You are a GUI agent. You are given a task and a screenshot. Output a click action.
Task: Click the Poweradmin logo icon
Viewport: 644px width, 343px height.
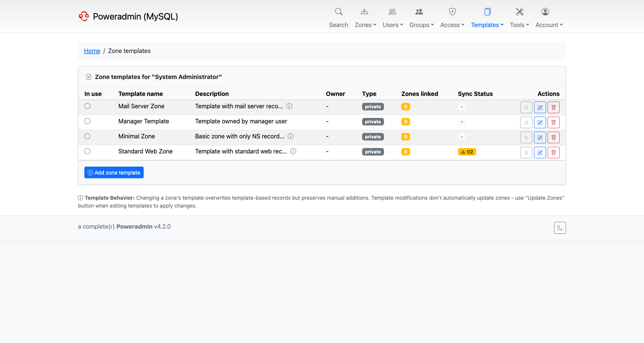click(x=84, y=16)
